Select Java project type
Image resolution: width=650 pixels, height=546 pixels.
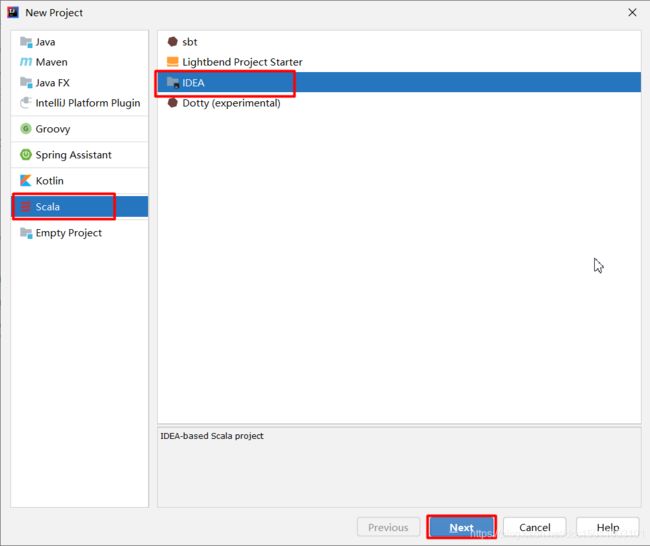tap(80, 42)
